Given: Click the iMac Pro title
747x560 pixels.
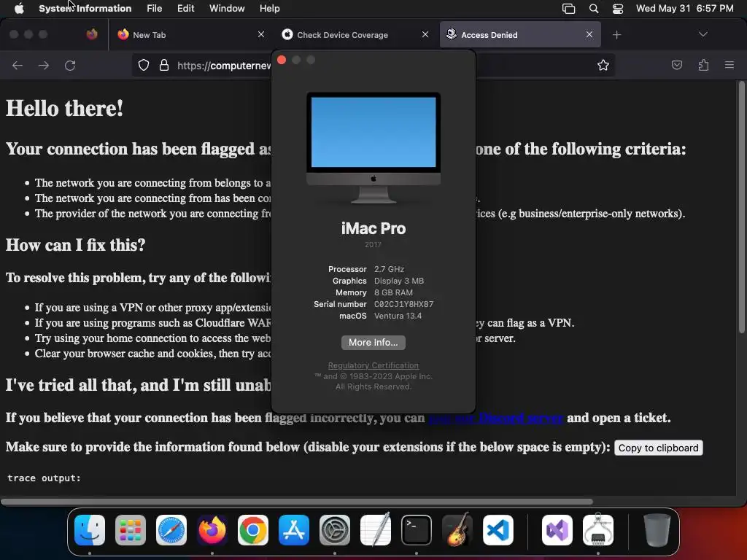Looking at the screenshot, I should click(373, 228).
